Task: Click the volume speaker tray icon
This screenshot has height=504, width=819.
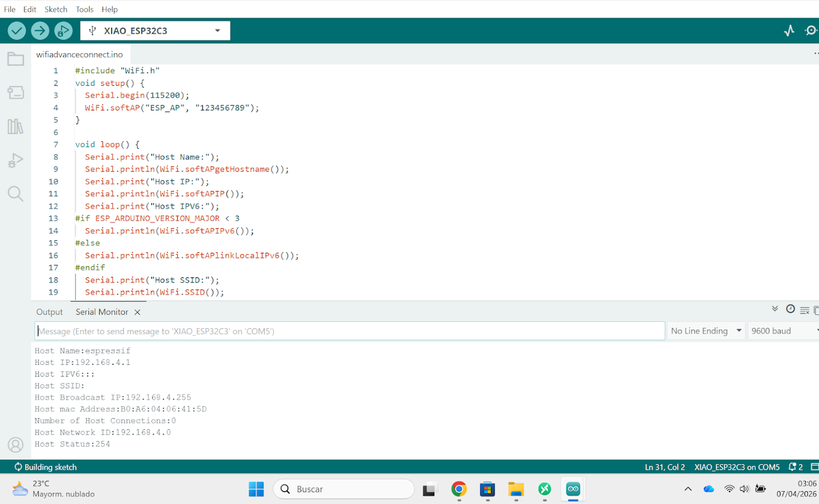Action: pyautogui.click(x=744, y=489)
